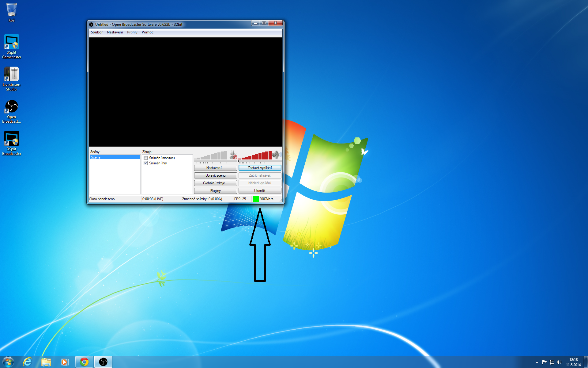Enable the Snímání monitoru source checkbox

pyautogui.click(x=146, y=158)
